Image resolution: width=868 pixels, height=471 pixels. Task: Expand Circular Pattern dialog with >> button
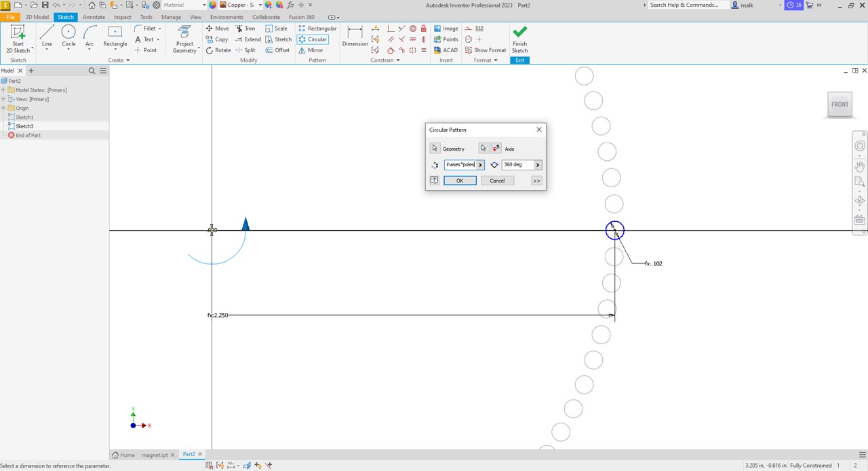[x=536, y=181]
